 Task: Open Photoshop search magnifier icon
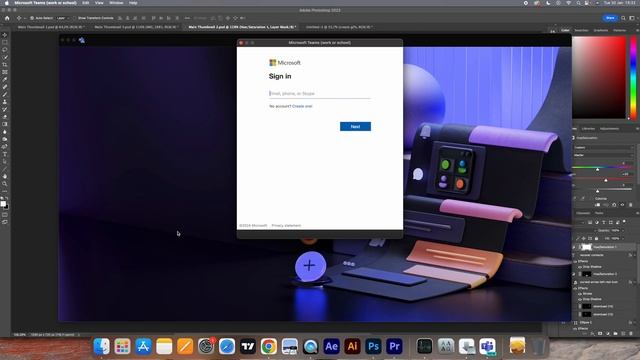pyautogui.click(x=623, y=18)
